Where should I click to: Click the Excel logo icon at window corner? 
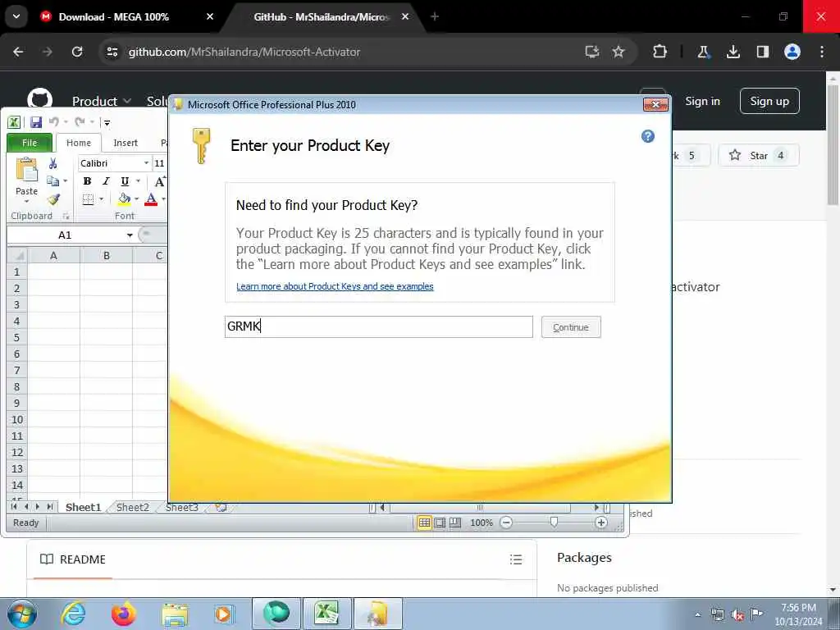click(x=14, y=122)
